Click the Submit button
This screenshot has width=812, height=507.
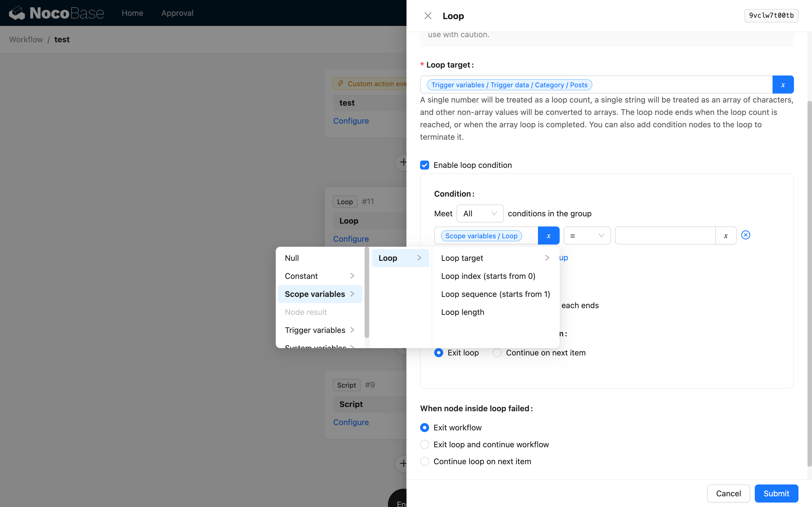coord(776,493)
